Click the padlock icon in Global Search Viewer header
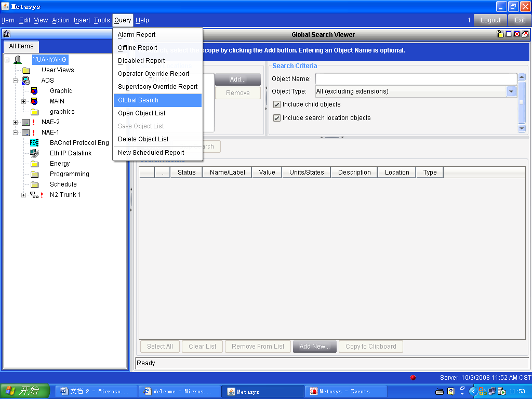Screen dimensions: 532x399 [500, 34]
